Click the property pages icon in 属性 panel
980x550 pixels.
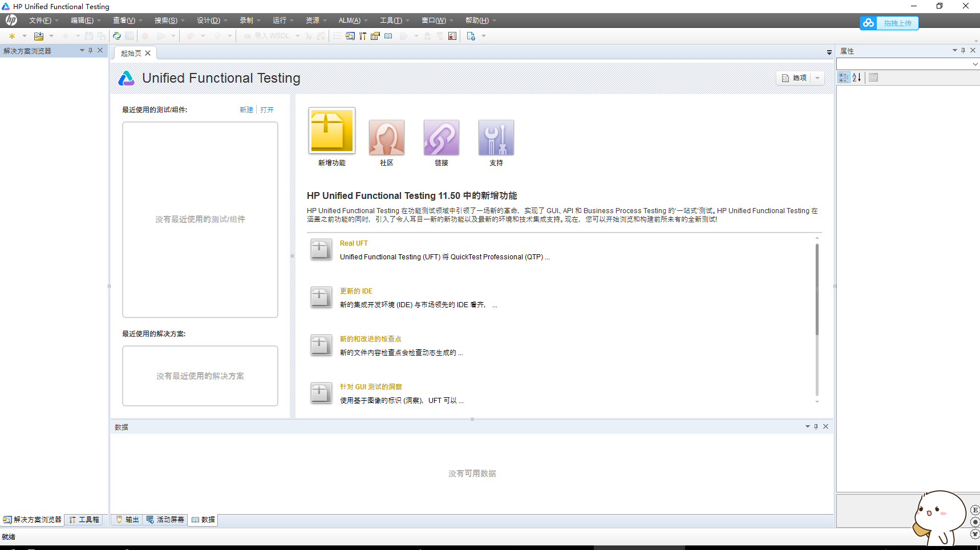pyautogui.click(x=873, y=78)
